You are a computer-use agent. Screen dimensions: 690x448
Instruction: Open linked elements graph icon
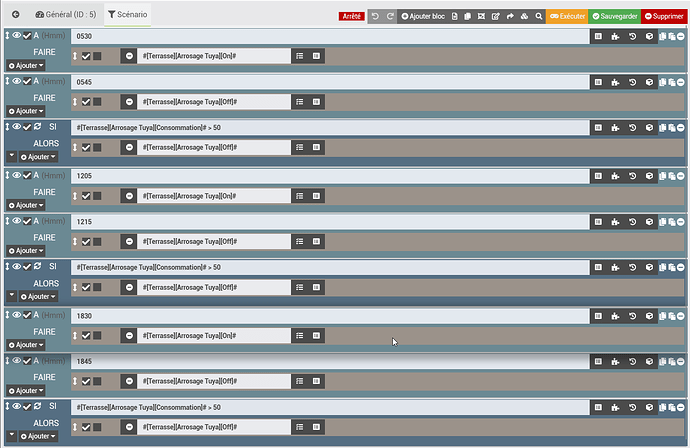point(481,16)
